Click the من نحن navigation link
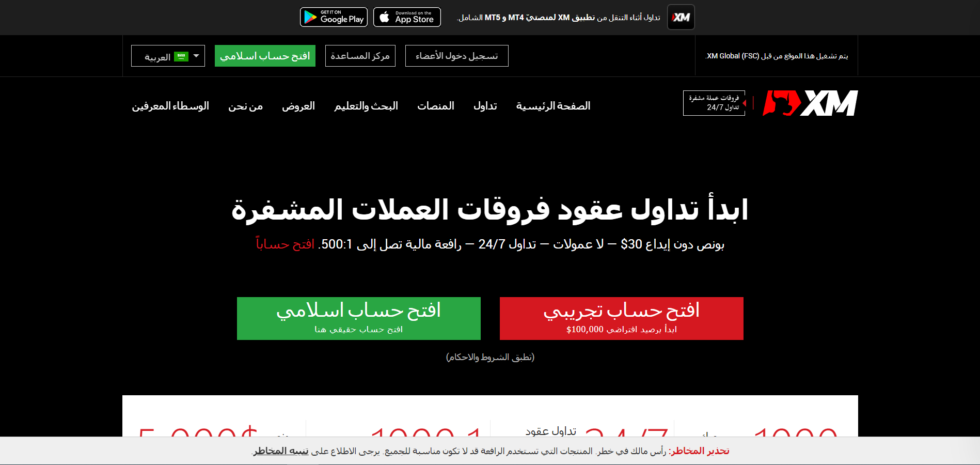This screenshot has width=980, height=465. pyautogui.click(x=245, y=106)
